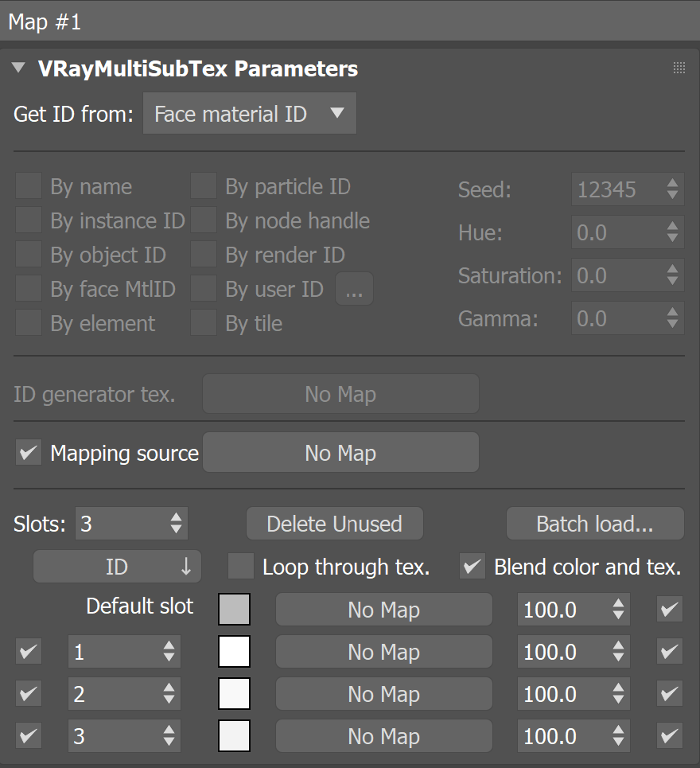Click the slot 1 No Map button
The height and width of the screenshot is (768, 700).
[383, 652]
